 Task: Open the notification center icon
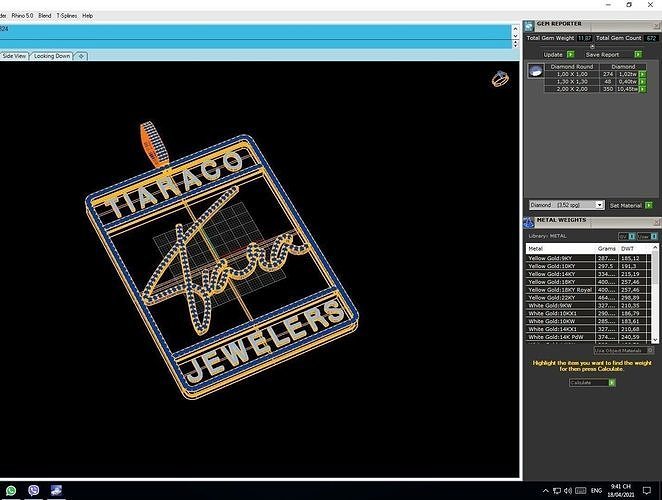[646, 491]
